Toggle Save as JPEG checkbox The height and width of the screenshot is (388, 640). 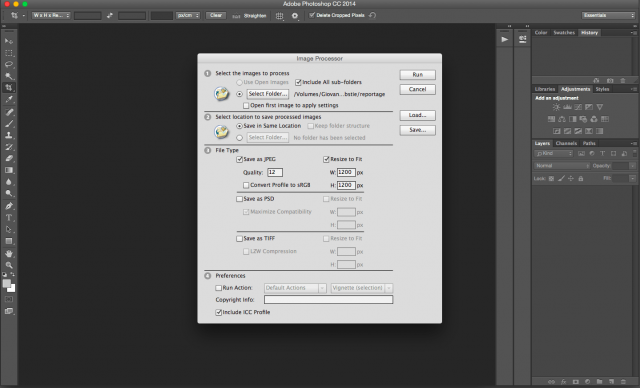tap(240, 160)
